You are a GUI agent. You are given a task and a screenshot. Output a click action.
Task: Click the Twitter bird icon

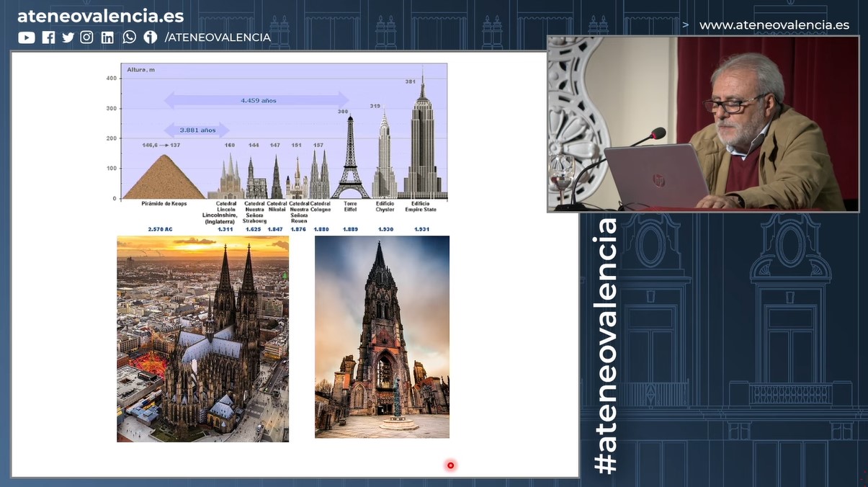68,37
